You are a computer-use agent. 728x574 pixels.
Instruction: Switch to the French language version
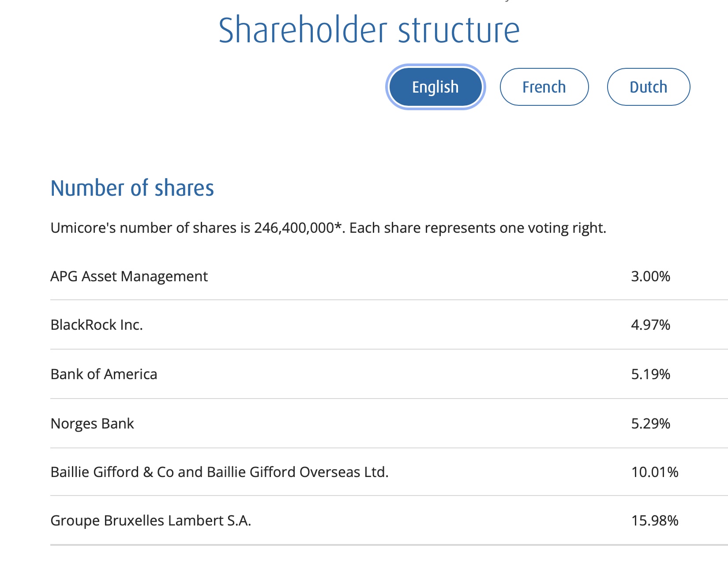pos(544,87)
